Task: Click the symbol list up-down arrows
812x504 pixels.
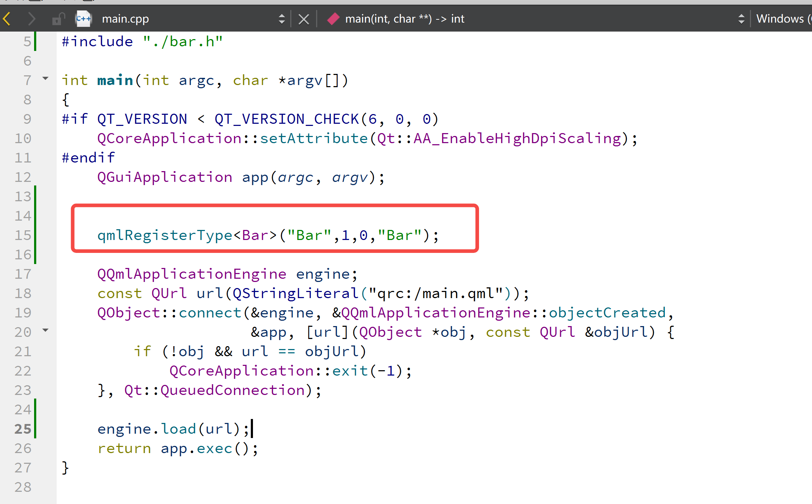Action: click(x=741, y=19)
